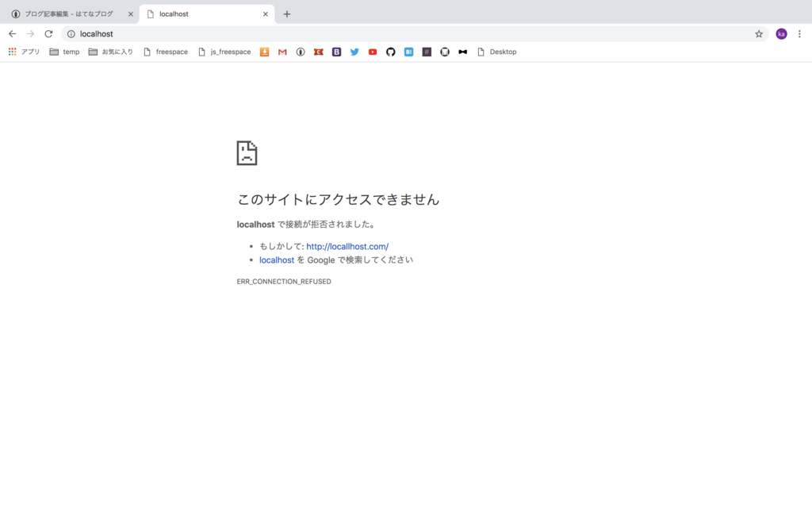
Task: Open the Twitter bookmark
Action: 354,52
